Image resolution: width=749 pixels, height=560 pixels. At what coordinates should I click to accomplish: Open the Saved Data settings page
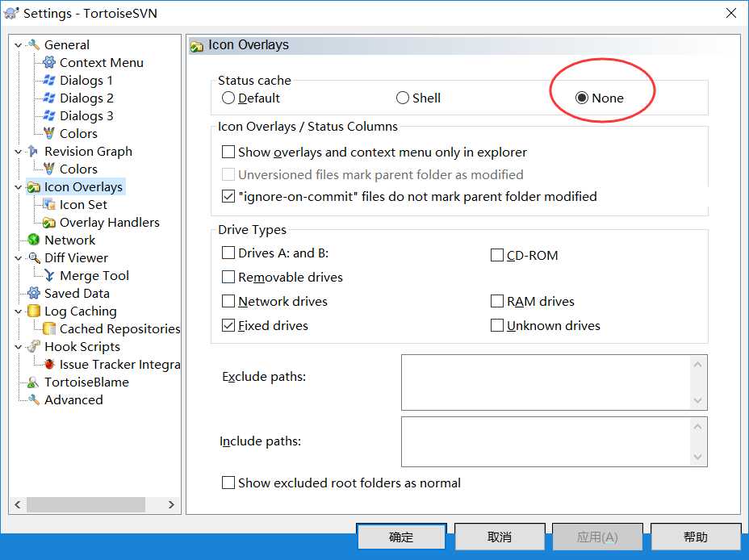coord(77,293)
